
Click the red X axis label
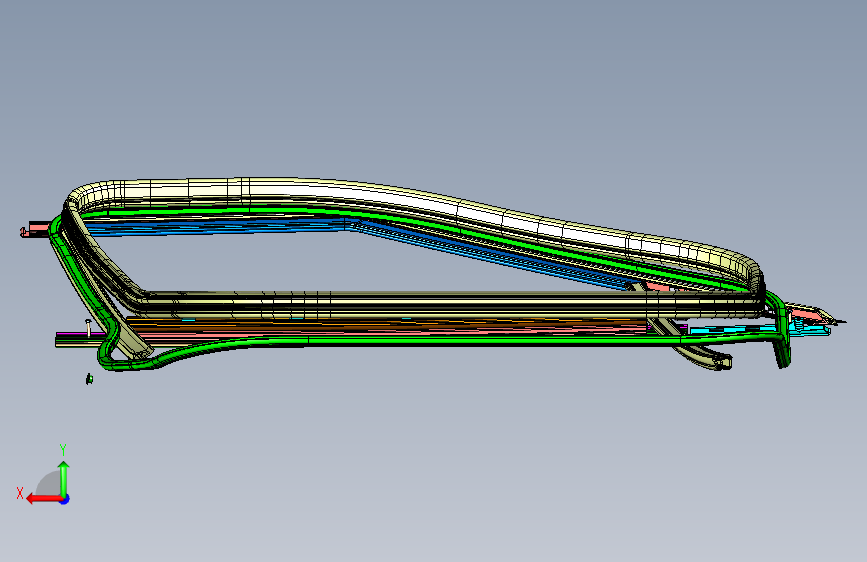pos(20,493)
